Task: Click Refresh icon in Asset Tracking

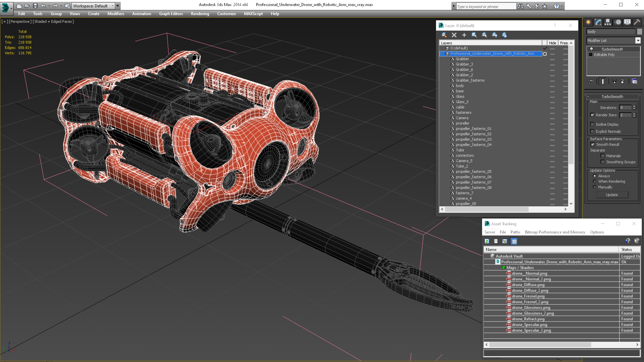Action: pos(487,241)
